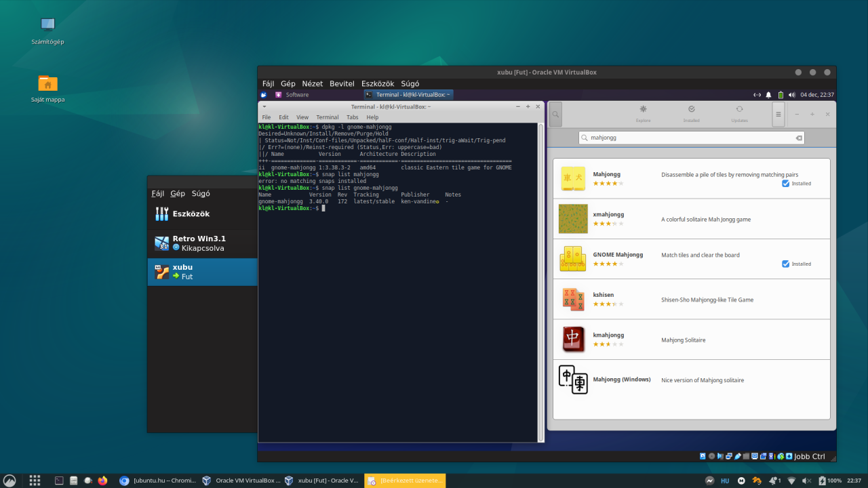Switch to Installed tab in Software
Screen dimensions: 868x488
click(691, 114)
